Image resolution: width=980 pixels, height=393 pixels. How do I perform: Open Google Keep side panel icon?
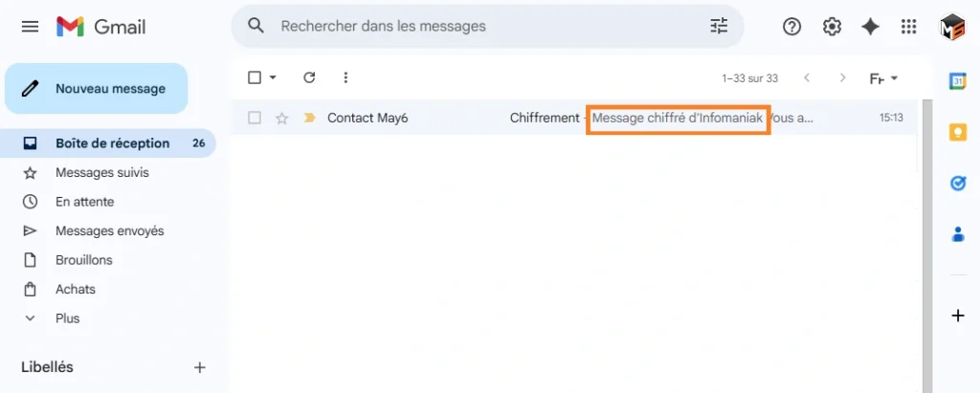point(957,132)
